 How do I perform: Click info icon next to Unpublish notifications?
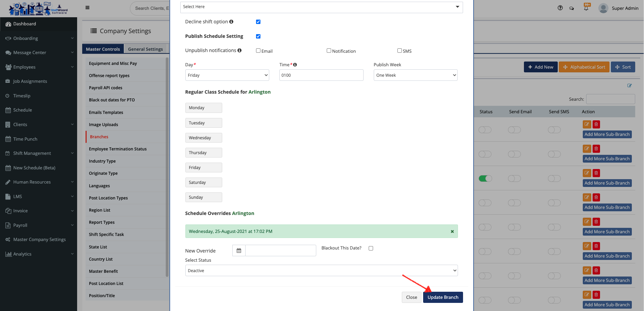click(239, 50)
